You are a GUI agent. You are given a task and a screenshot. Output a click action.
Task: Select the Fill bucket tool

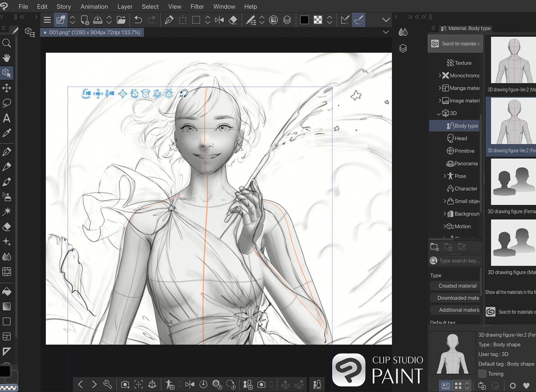click(x=7, y=291)
